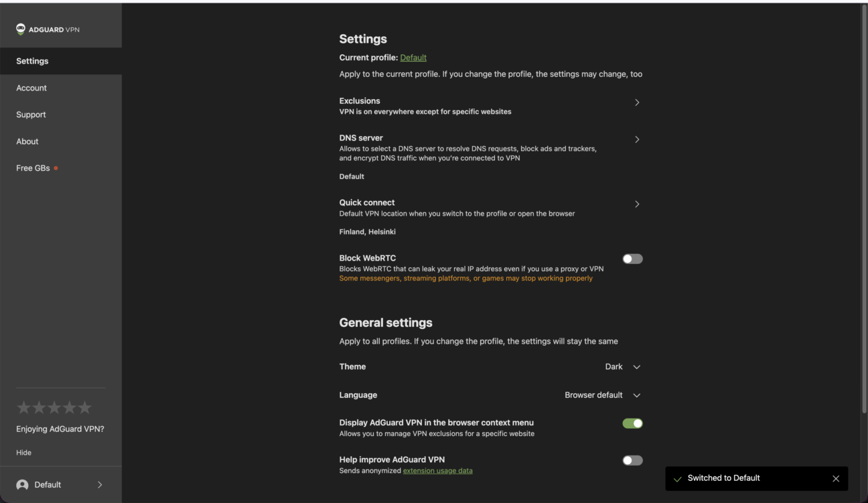Expand the profile switcher chevron in sidebar
868x503 pixels.
100,485
